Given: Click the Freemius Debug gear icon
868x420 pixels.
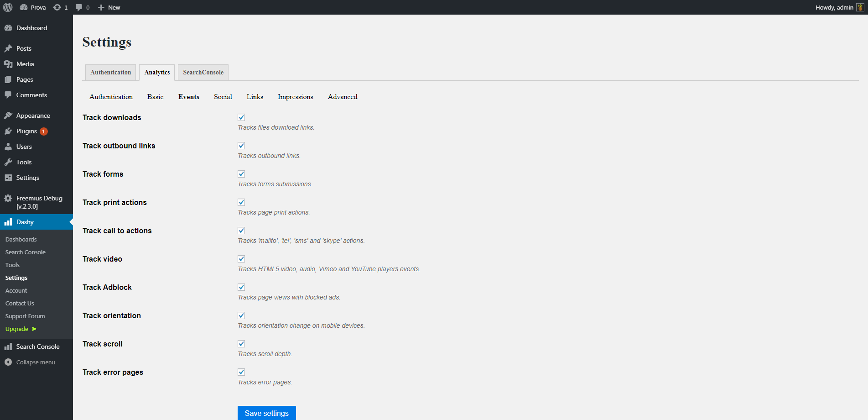Looking at the screenshot, I should pos(8,198).
